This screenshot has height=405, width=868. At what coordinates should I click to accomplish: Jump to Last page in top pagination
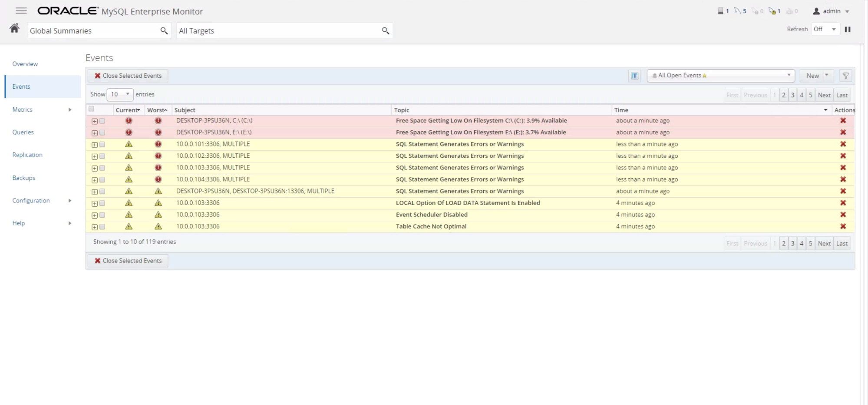[842, 95]
